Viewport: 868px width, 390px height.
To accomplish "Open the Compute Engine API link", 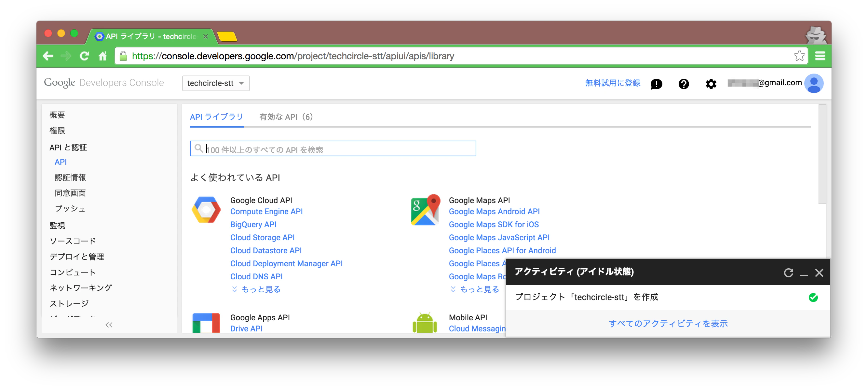I will pos(266,211).
